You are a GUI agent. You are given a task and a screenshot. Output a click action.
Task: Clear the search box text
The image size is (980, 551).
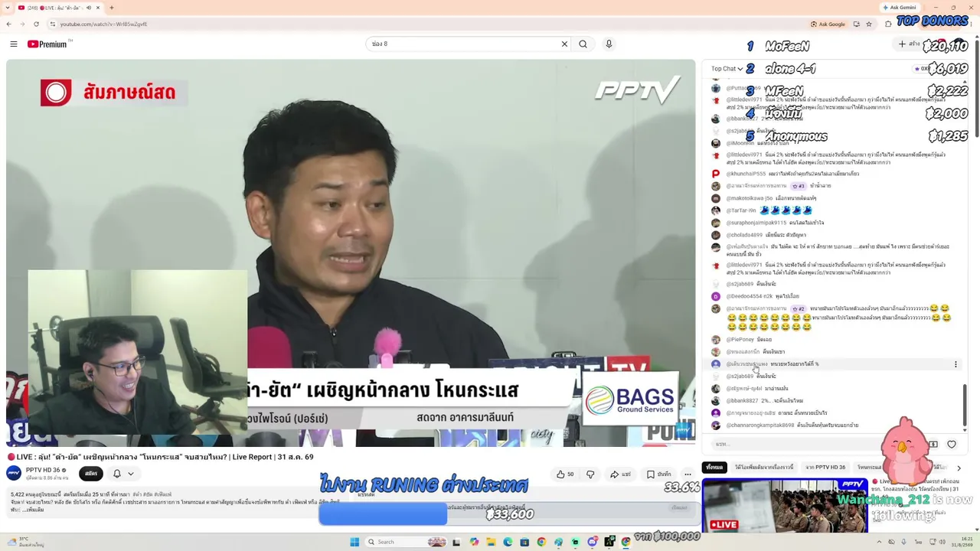(x=564, y=44)
